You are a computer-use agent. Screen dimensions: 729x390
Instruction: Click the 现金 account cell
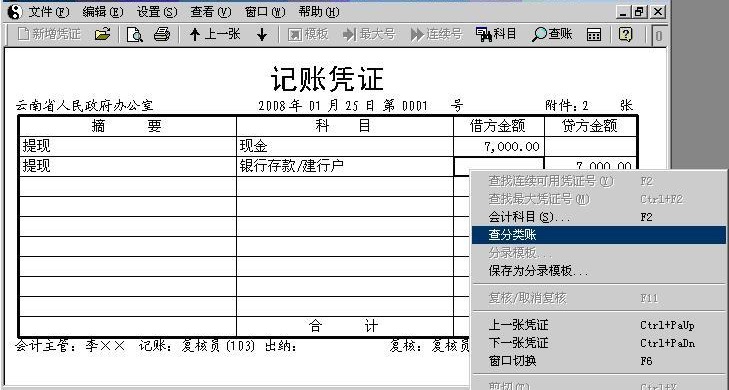click(x=345, y=146)
